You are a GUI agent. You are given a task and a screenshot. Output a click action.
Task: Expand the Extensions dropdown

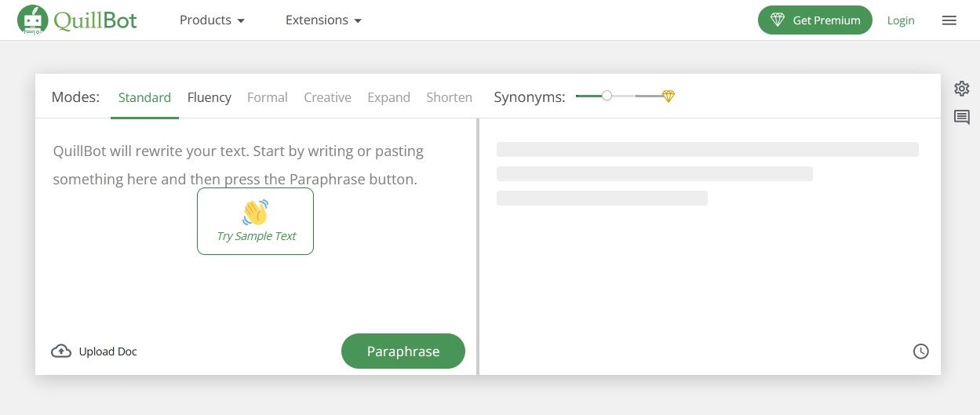pos(323,20)
